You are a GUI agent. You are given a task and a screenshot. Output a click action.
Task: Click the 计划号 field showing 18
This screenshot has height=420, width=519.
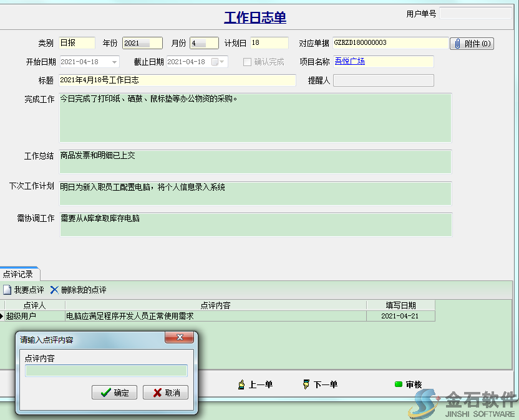pos(268,43)
